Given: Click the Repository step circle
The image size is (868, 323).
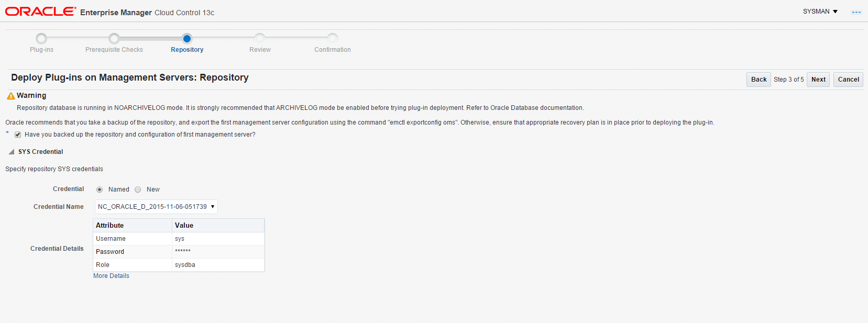Looking at the screenshot, I should (x=187, y=38).
